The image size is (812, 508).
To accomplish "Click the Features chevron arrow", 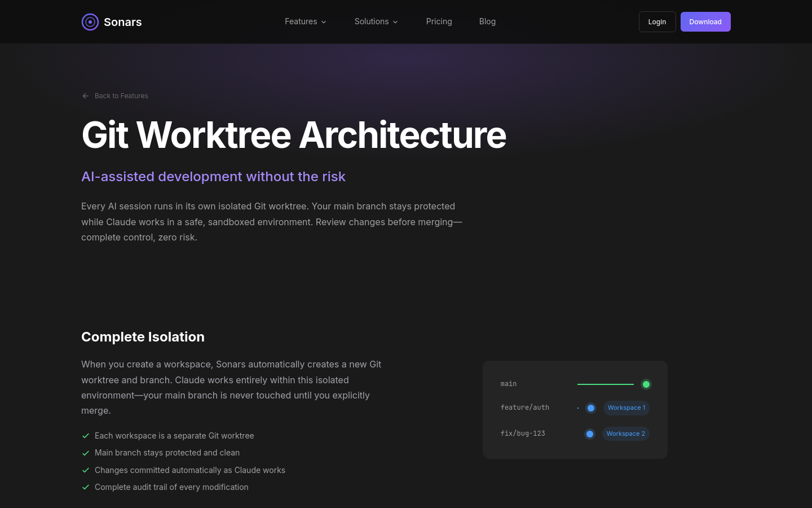I will coord(324,22).
